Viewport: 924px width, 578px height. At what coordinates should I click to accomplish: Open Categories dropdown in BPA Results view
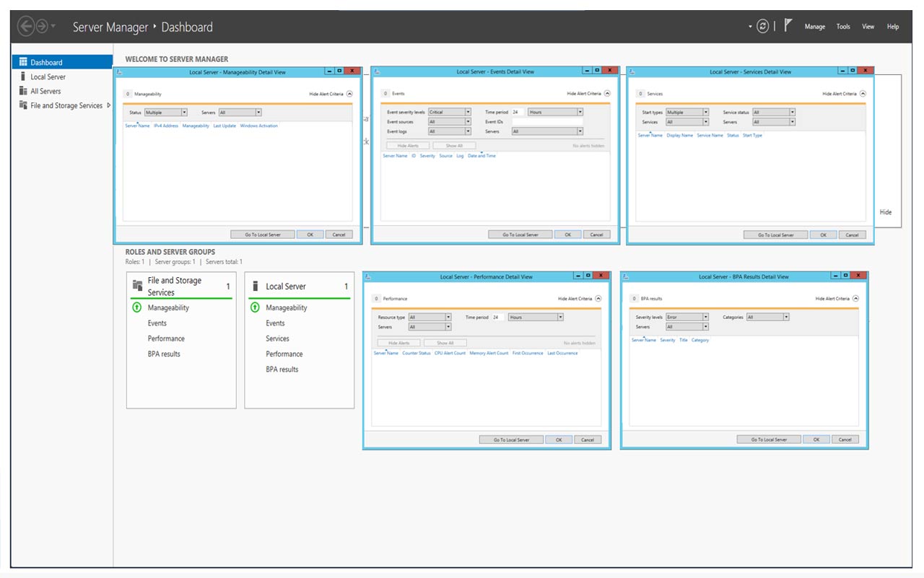click(768, 318)
